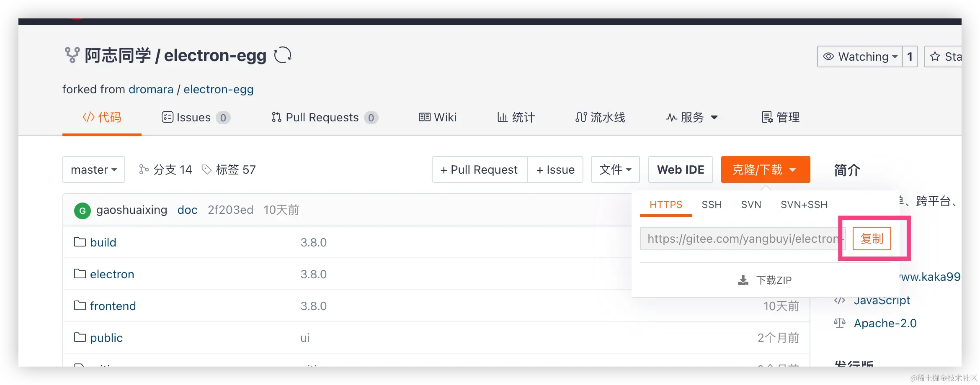Click the download icon beside 下载ZIP
Image resolution: width=980 pixels, height=385 pixels.
tap(743, 280)
